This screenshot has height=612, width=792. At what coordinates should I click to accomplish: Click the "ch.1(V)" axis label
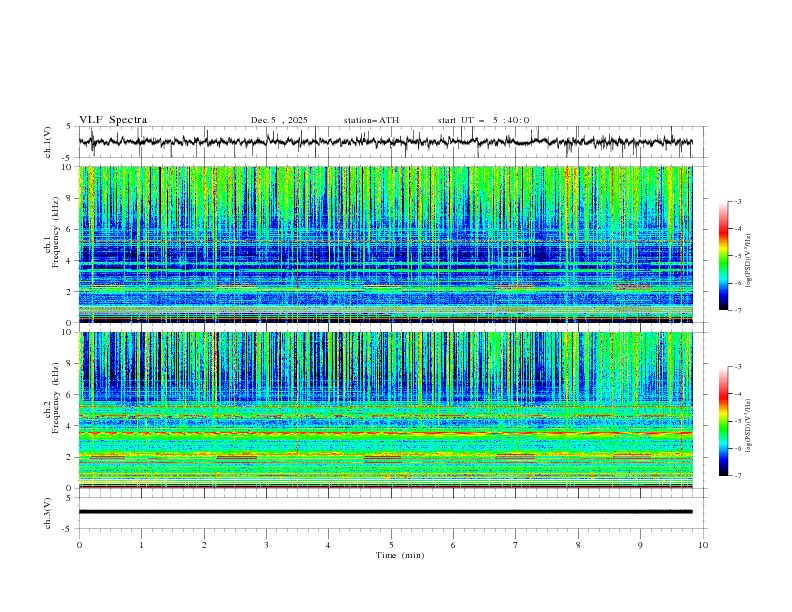(x=48, y=142)
